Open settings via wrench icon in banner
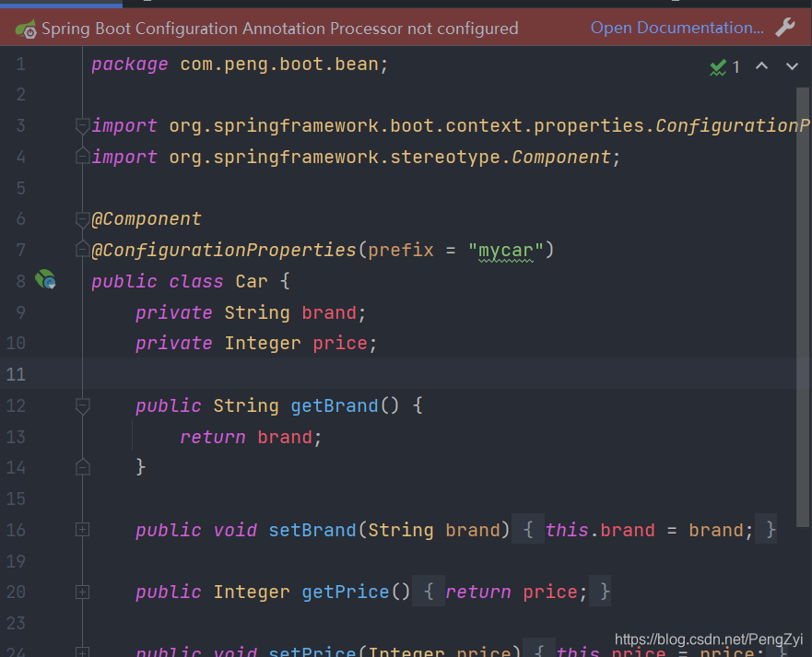812x657 pixels. tap(785, 28)
